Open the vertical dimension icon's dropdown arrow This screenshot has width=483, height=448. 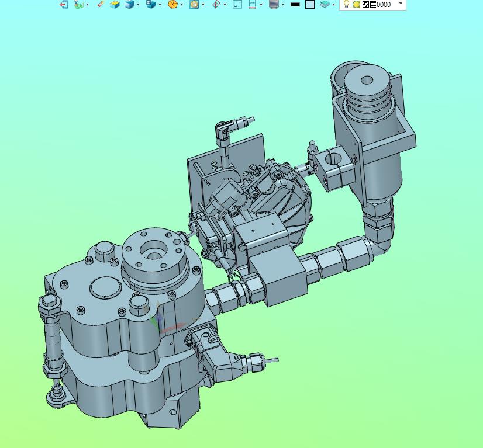[261, 4]
